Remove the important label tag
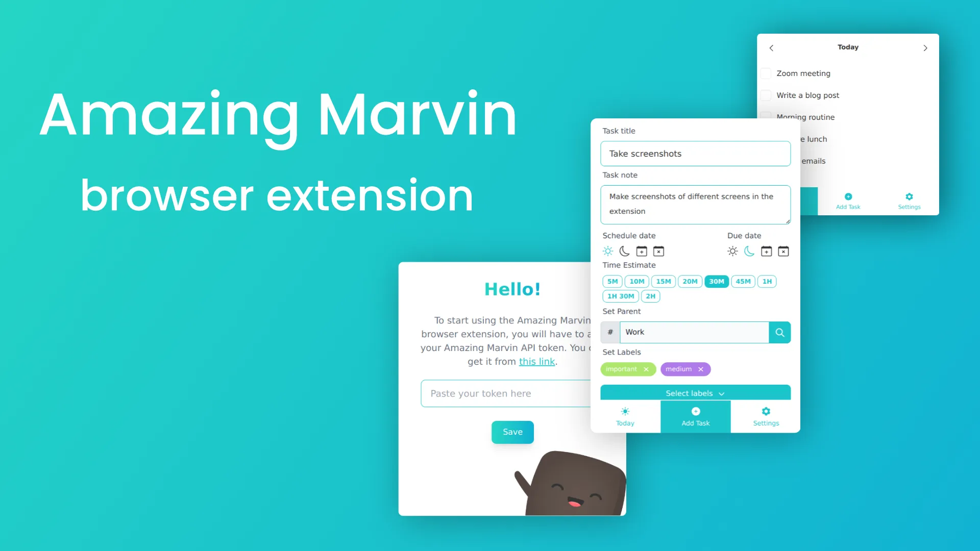980x551 pixels. tap(646, 369)
